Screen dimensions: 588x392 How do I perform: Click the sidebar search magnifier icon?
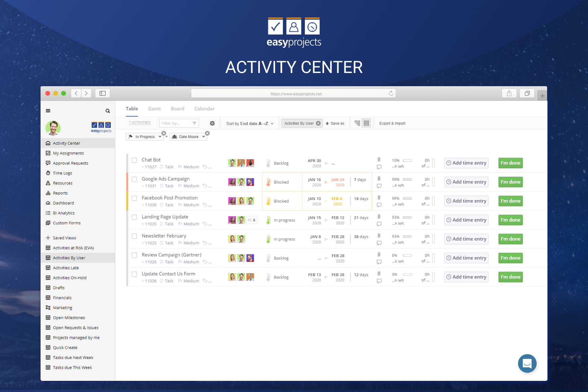pyautogui.click(x=107, y=111)
